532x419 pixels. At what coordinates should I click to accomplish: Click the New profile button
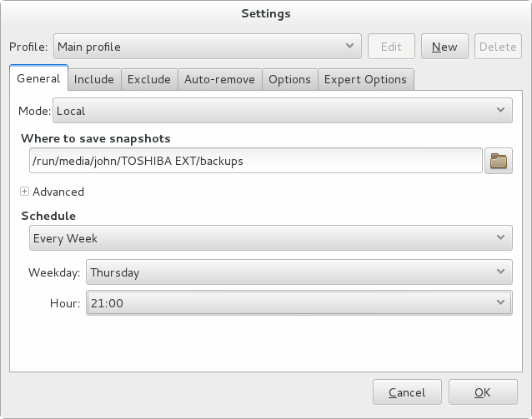point(444,47)
